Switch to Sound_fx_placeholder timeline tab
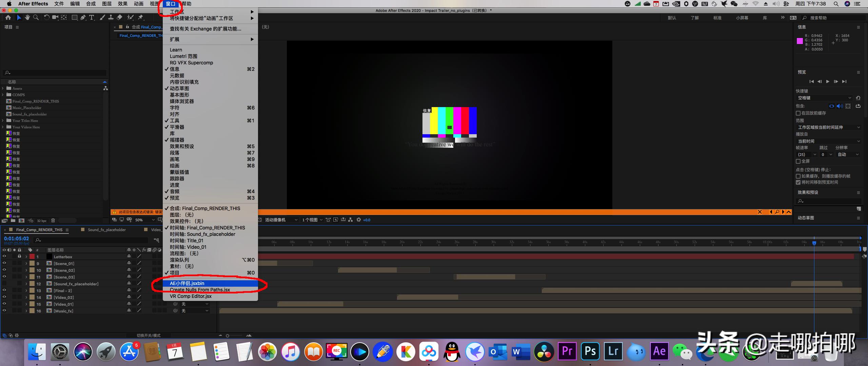The image size is (868, 366). coord(106,230)
